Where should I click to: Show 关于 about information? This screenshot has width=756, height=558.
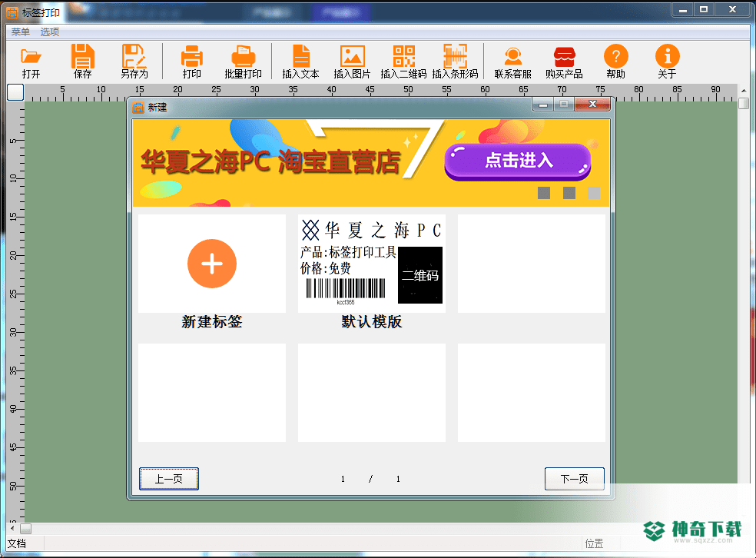click(668, 61)
